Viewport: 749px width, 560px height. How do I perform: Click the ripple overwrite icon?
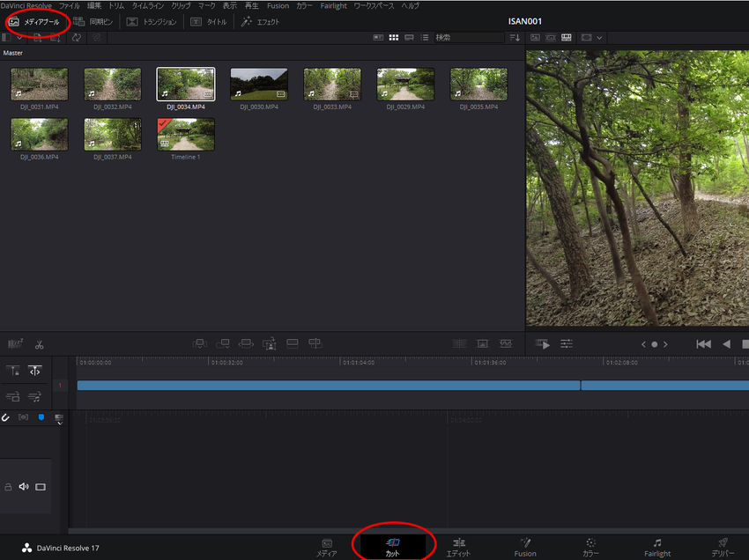coord(246,343)
